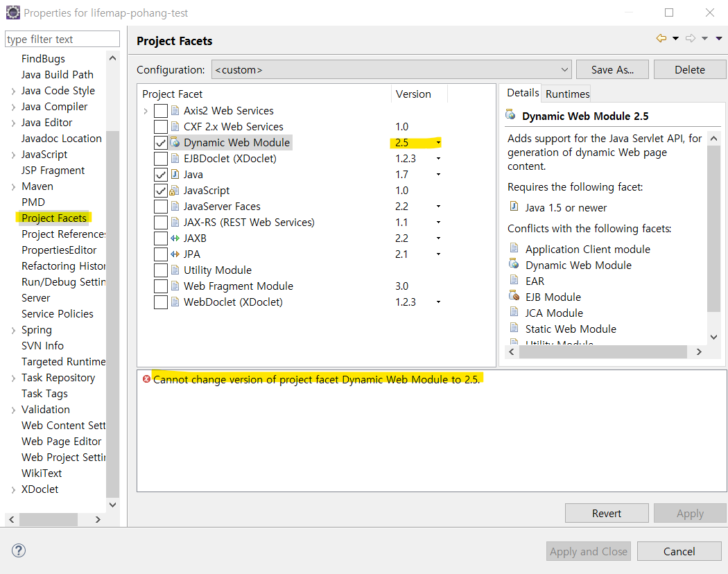Open Targeted Runtimes properties page
The height and width of the screenshot is (574, 728).
[x=63, y=361]
